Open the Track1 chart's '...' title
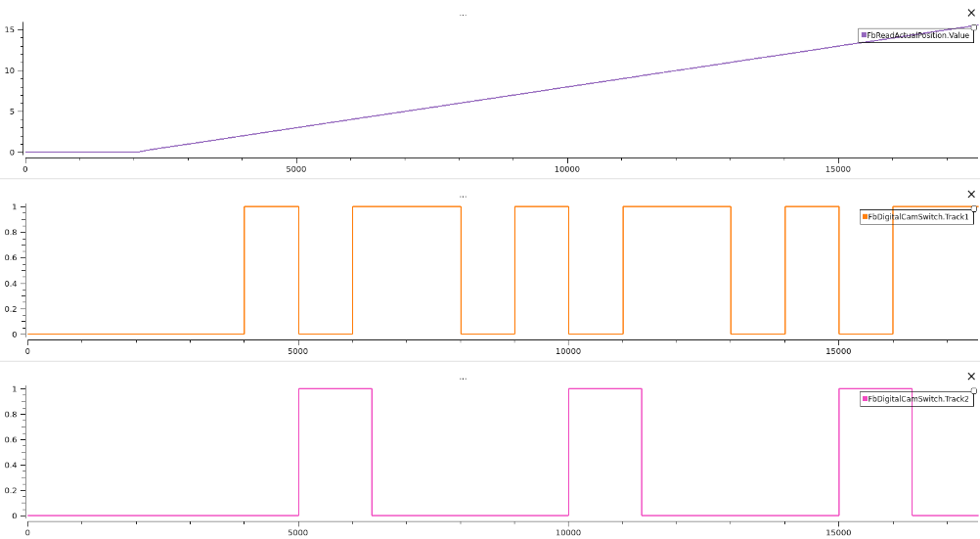Viewport: 980px width, 539px height. [463, 196]
